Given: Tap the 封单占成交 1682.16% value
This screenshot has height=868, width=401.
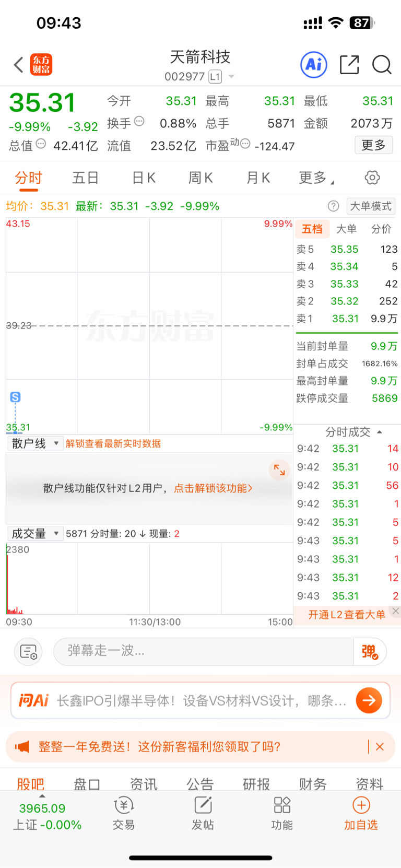Looking at the screenshot, I should click(380, 363).
